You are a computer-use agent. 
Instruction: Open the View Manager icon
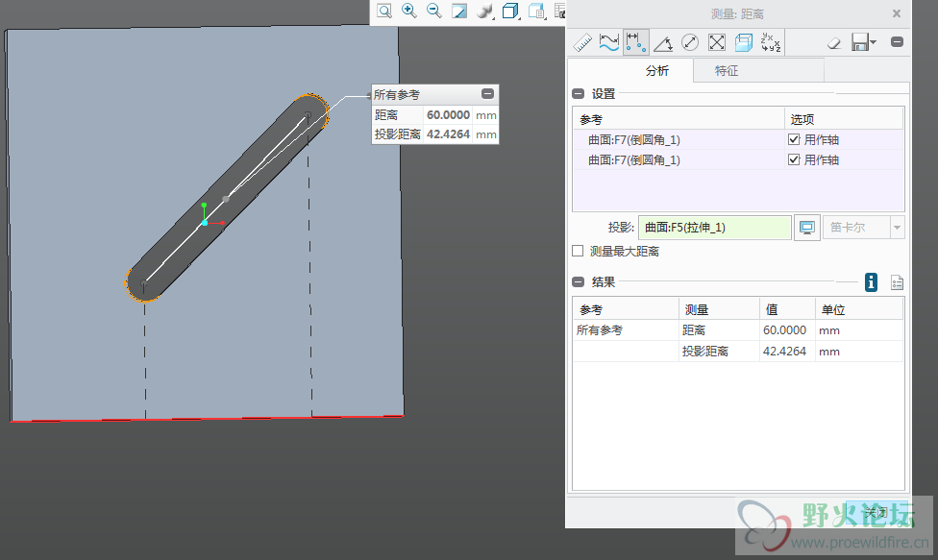pos(536,11)
